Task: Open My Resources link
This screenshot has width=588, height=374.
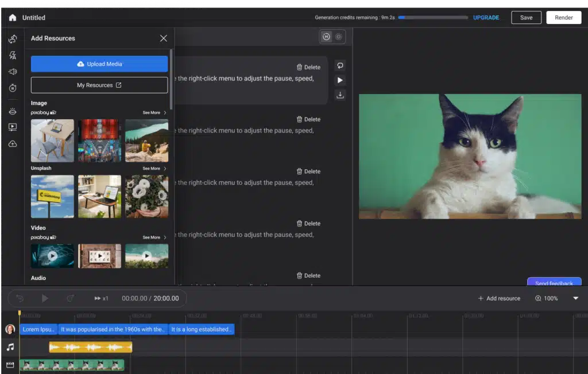Action: pos(99,85)
